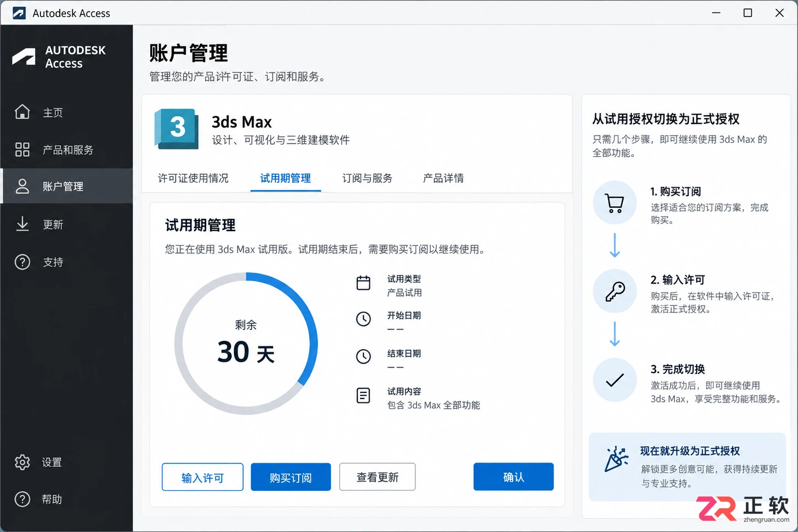Click the clock icon beside 结束日期
Image resolution: width=798 pixels, height=532 pixels.
point(364,356)
